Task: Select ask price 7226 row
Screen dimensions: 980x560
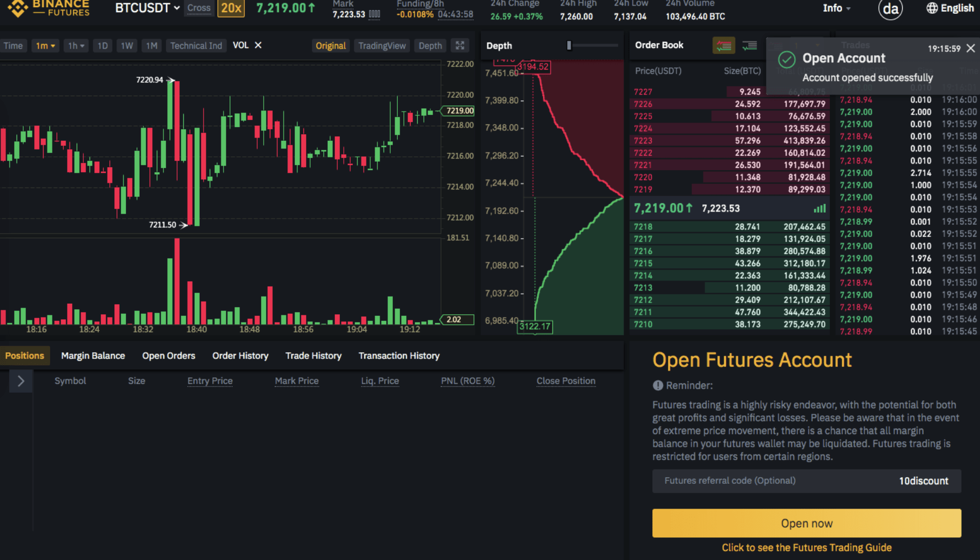Action: (x=729, y=104)
